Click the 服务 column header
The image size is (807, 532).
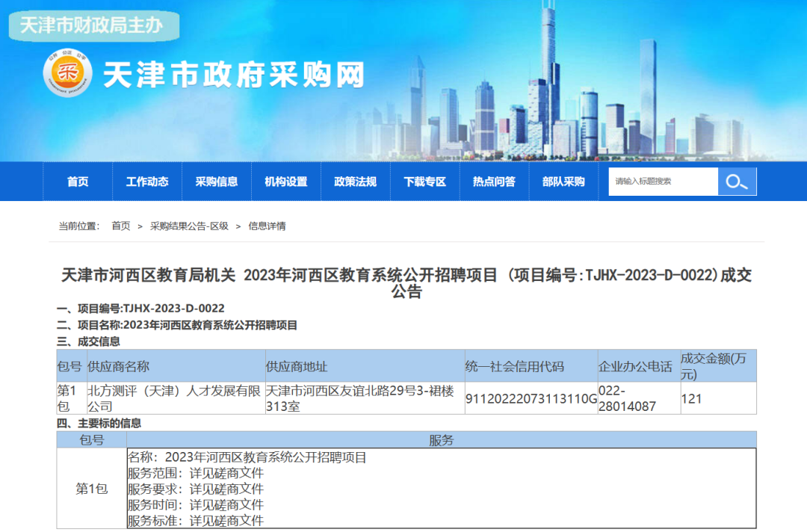(442, 440)
